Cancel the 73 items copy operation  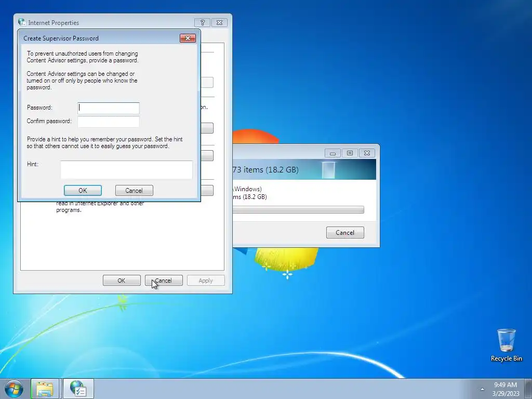345,232
